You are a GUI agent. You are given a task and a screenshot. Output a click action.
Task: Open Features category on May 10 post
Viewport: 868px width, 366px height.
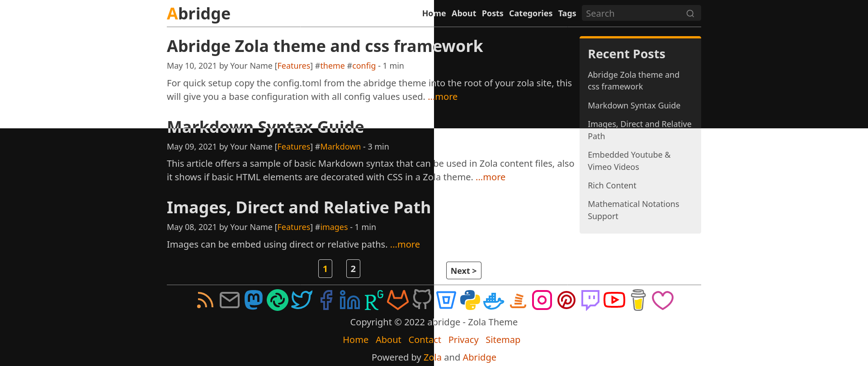point(294,66)
